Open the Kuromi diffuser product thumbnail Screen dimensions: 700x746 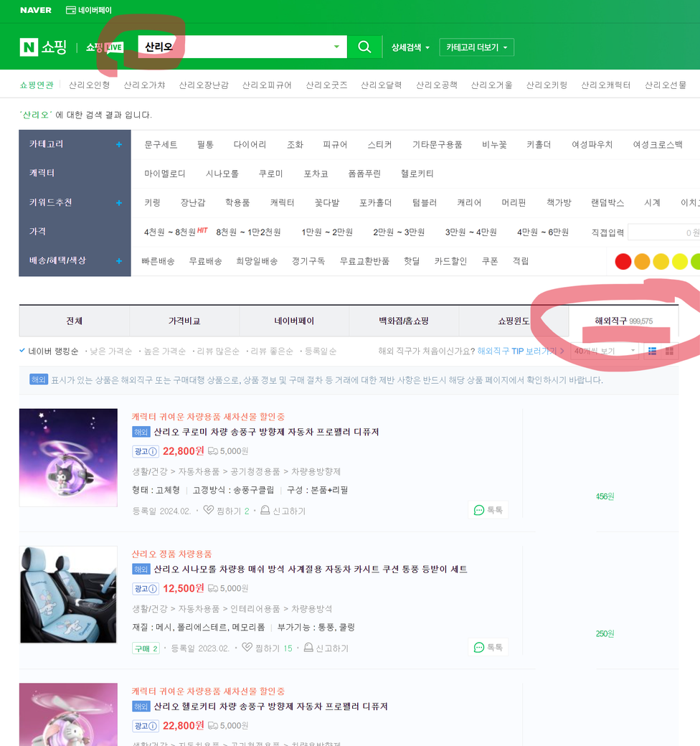(68, 458)
